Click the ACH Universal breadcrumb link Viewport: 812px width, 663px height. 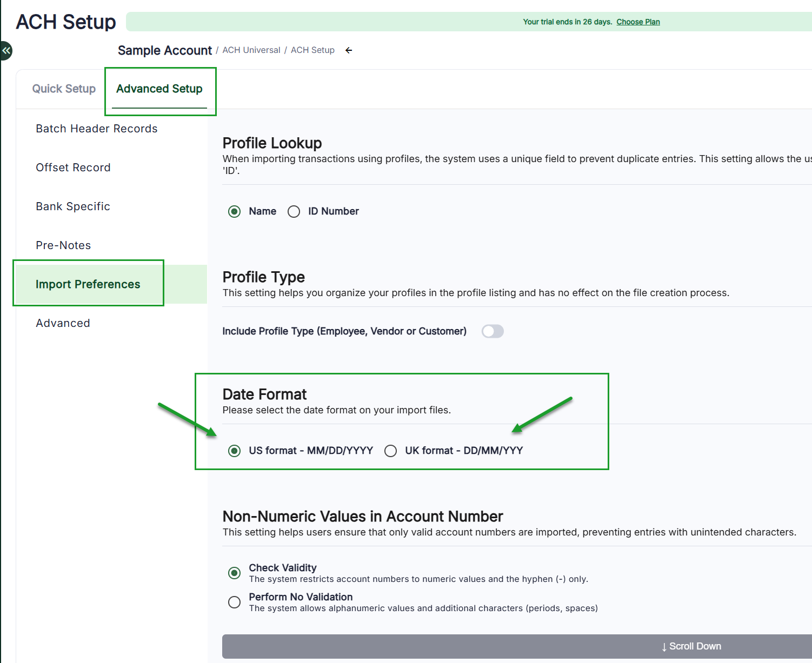coord(251,50)
